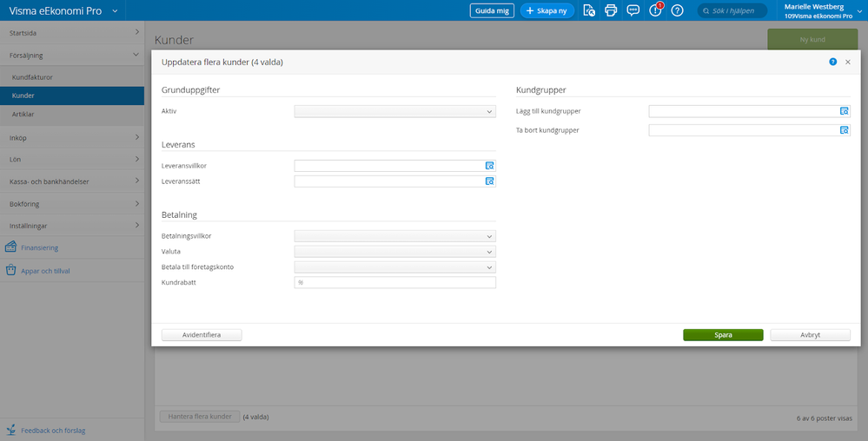
Task: Open Artiklar in the sidebar menu
Action: [x=23, y=114]
